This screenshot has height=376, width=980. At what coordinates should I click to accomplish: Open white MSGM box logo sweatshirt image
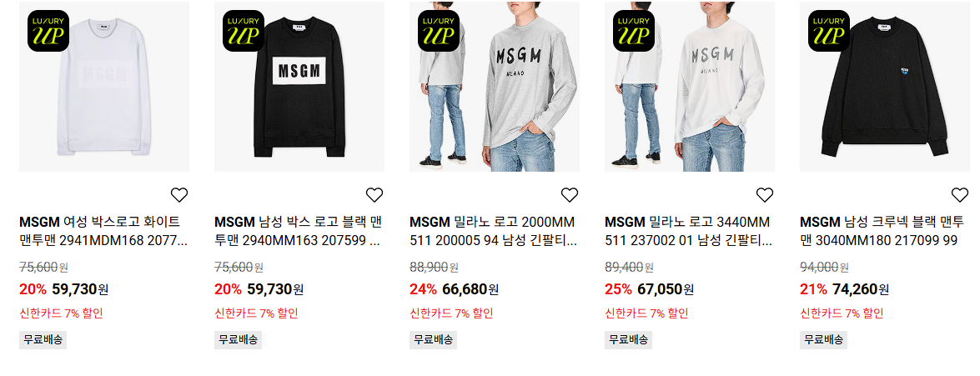click(x=104, y=87)
